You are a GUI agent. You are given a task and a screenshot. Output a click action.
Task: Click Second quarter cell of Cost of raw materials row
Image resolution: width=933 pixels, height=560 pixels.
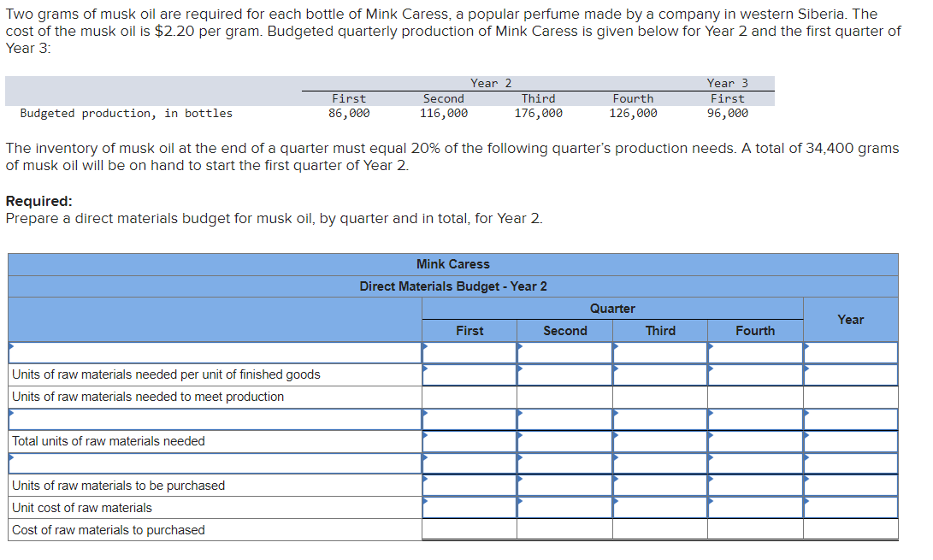(564, 530)
